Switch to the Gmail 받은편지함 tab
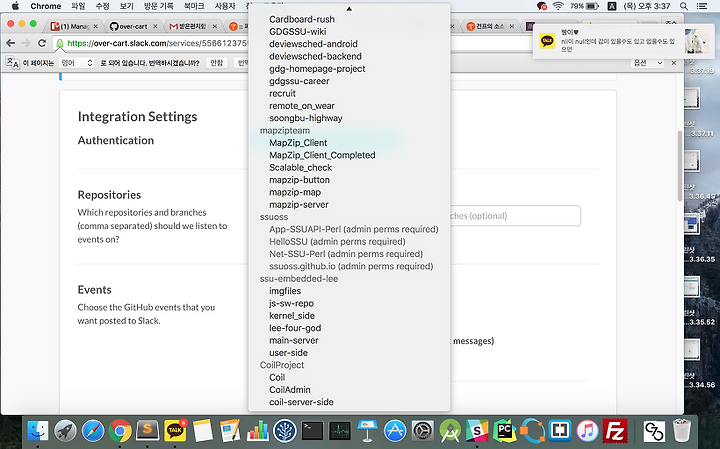This screenshot has width=720, height=449. (193, 26)
